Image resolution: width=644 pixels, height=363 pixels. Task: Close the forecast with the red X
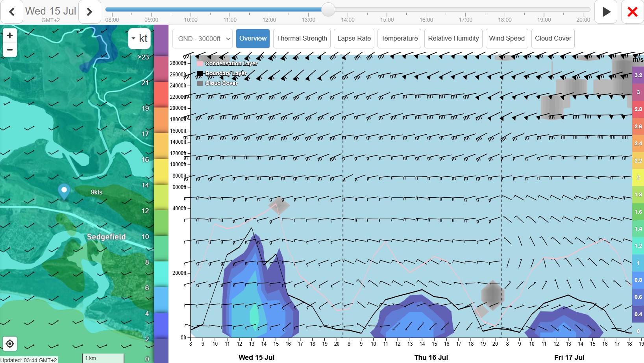coord(632,12)
